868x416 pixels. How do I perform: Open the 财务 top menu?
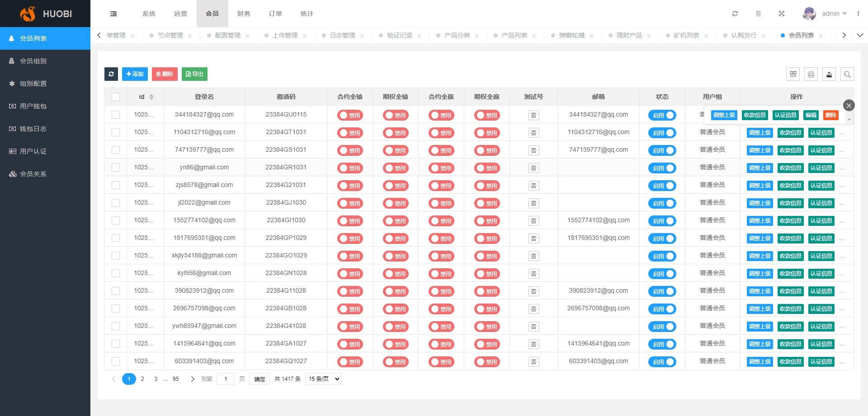[244, 14]
